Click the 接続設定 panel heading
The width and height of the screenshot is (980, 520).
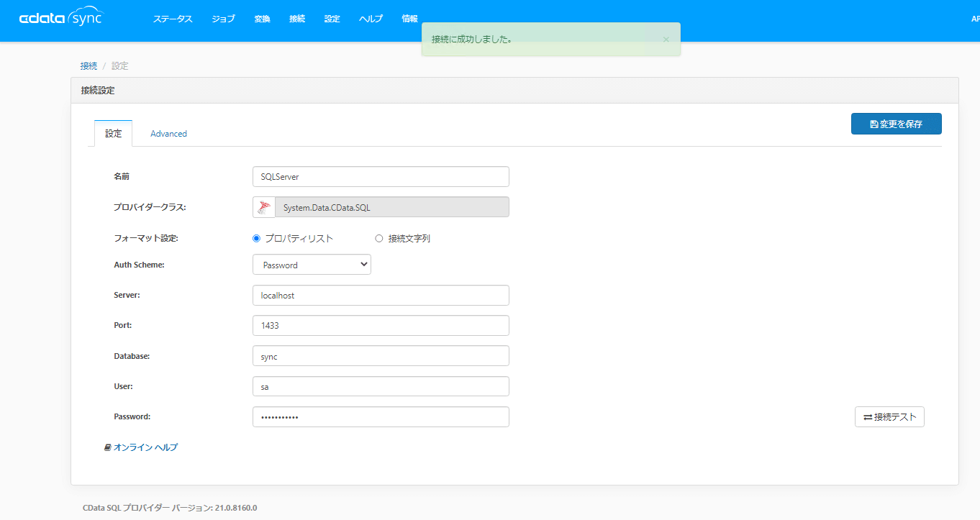point(98,91)
